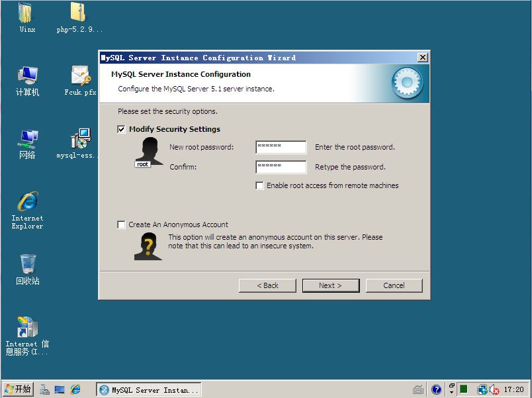The width and height of the screenshot is (532, 398).
Task: Open Server Manager in quick launch
Action: click(44, 389)
